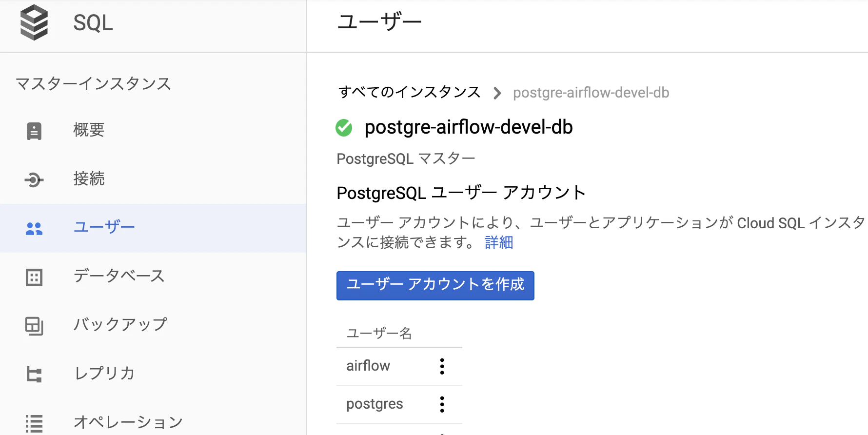Click the マスターインスタンス section heading

[93, 84]
